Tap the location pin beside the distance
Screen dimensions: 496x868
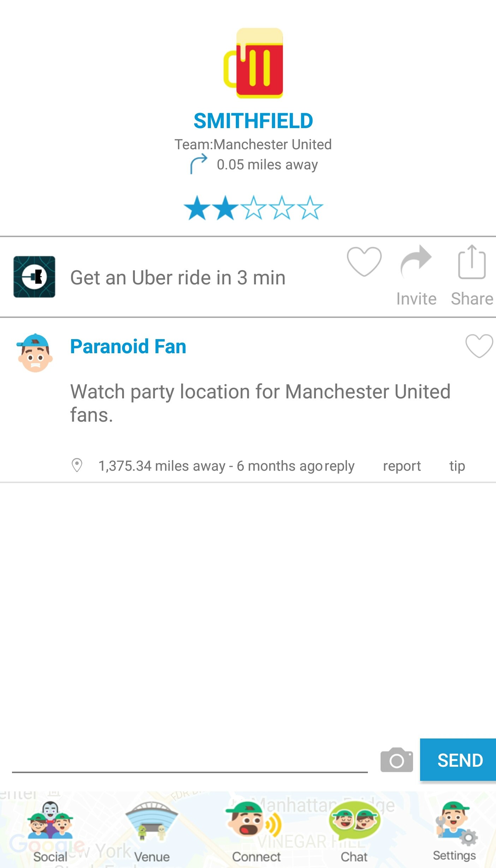(77, 465)
